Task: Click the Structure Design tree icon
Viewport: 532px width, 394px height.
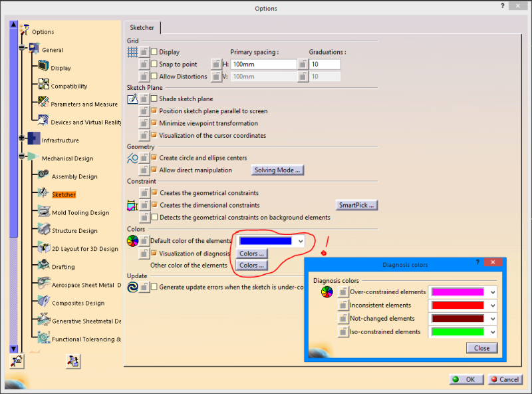Action: [x=43, y=230]
